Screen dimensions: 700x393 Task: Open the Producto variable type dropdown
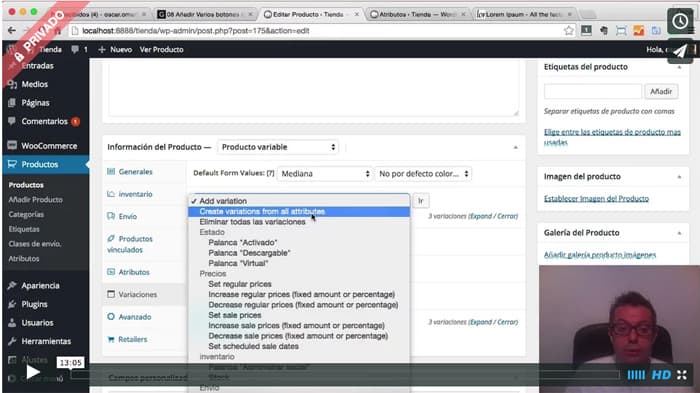pyautogui.click(x=278, y=147)
